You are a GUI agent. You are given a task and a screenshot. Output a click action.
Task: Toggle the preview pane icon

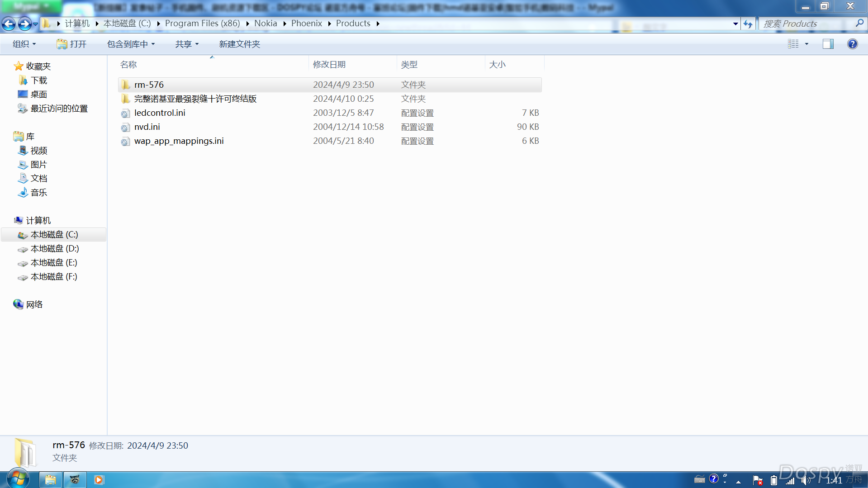point(828,44)
